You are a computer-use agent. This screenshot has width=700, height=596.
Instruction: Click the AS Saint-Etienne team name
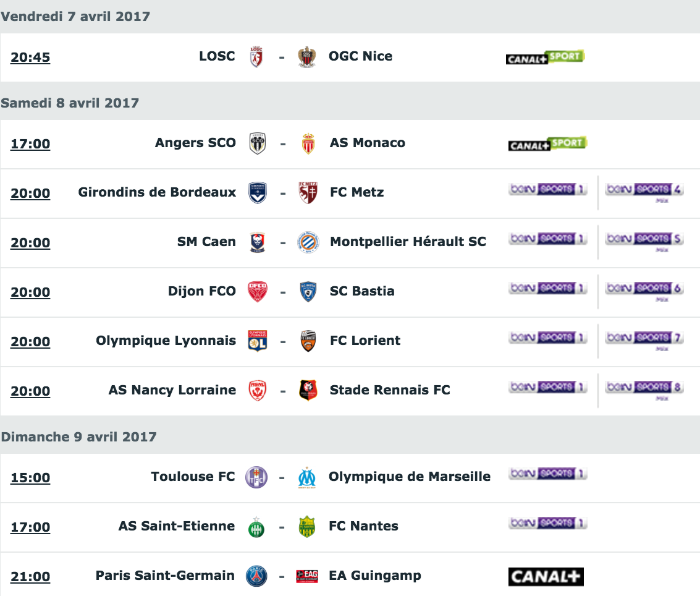pyautogui.click(x=176, y=526)
